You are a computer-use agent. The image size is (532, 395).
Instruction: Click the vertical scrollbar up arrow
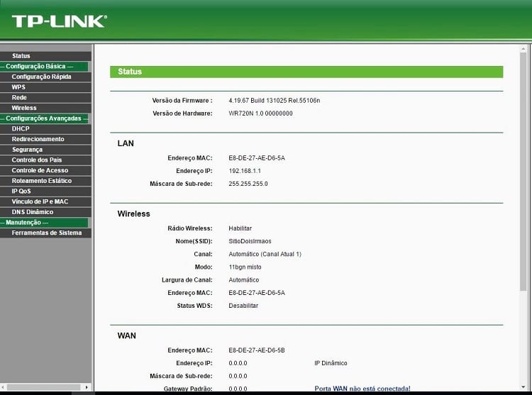coord(523,49)
